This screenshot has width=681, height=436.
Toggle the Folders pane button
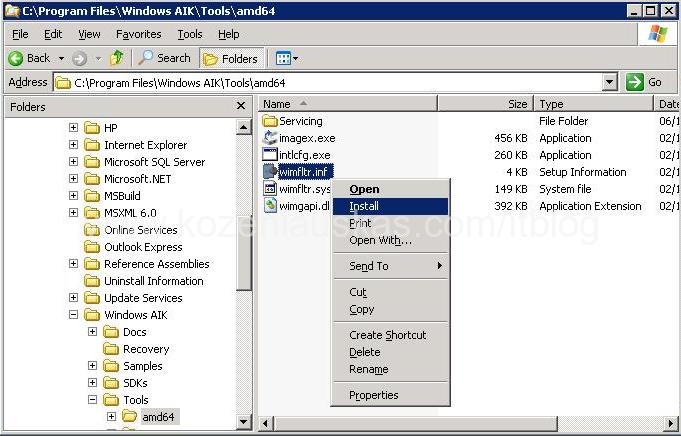[231, 59]
